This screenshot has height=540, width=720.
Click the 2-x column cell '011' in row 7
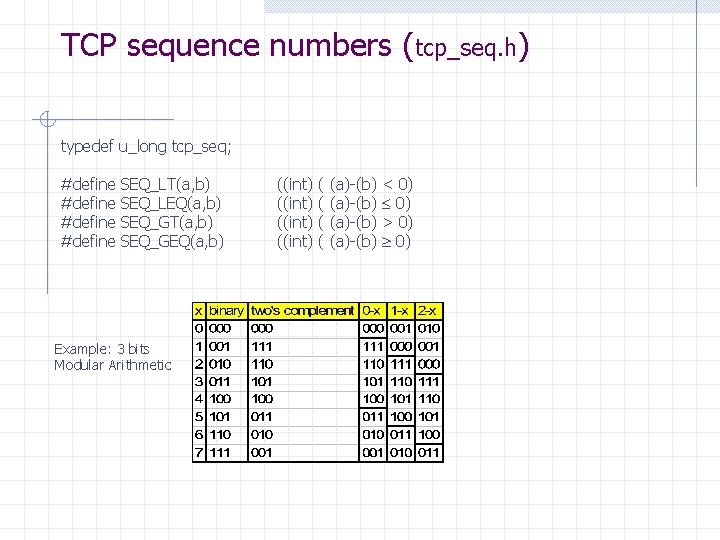[x=429, y=452]
